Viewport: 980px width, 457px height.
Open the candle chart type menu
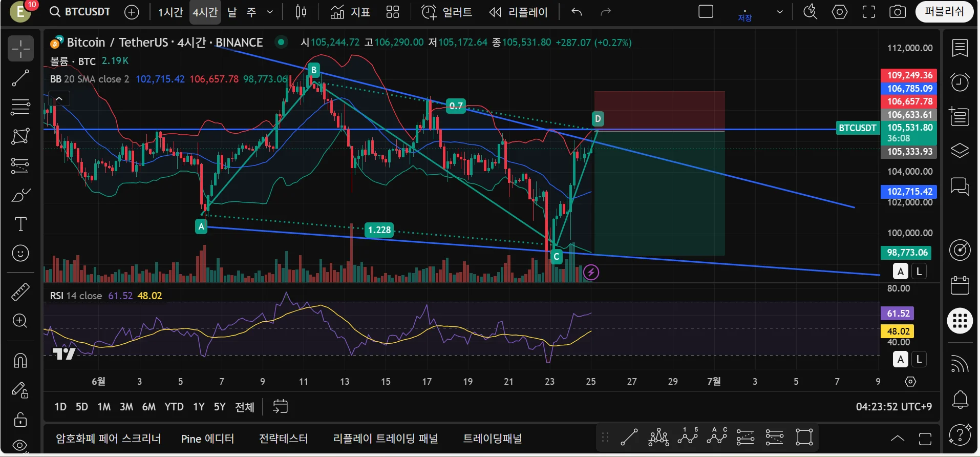point(301,12)
